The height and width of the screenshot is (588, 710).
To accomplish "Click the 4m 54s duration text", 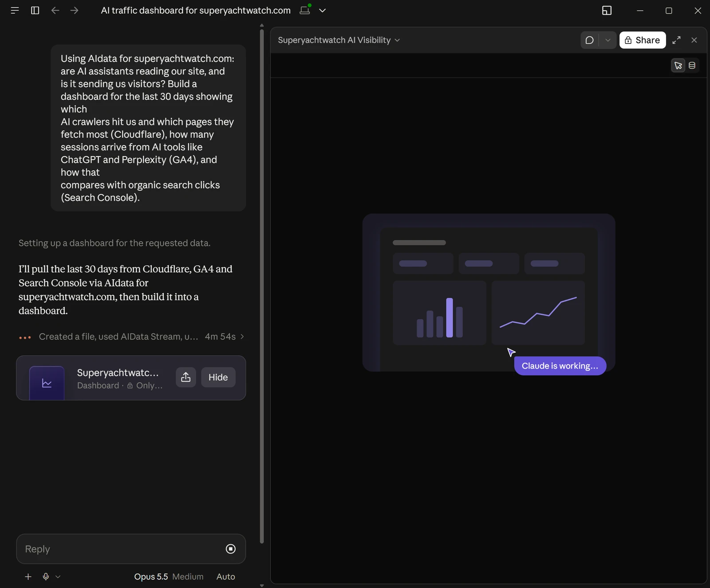I will (x=220, y=337).
